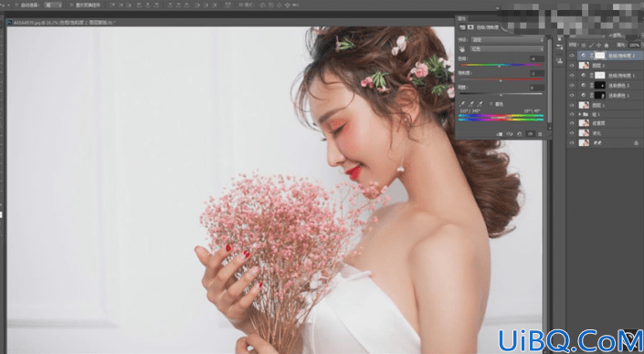This screenshot has width=644, height=354.
Task: Open the preset dropdown in Properties
Action: point(507,40)
